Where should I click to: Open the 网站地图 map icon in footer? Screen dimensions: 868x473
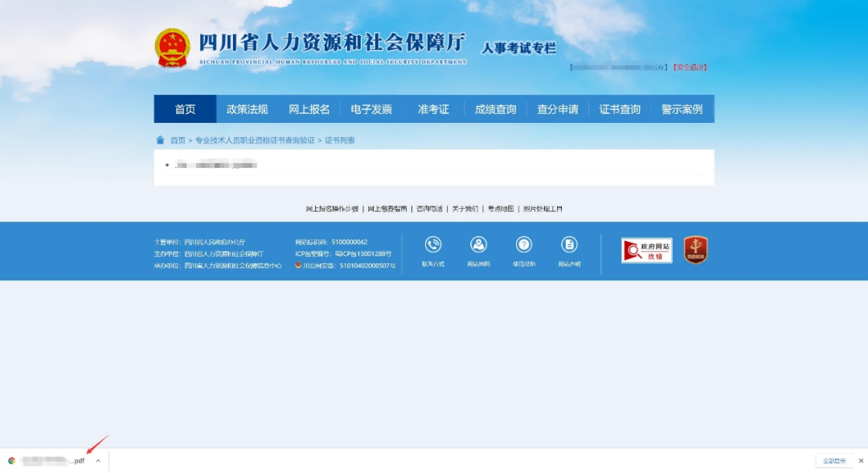tap(478, 245)
